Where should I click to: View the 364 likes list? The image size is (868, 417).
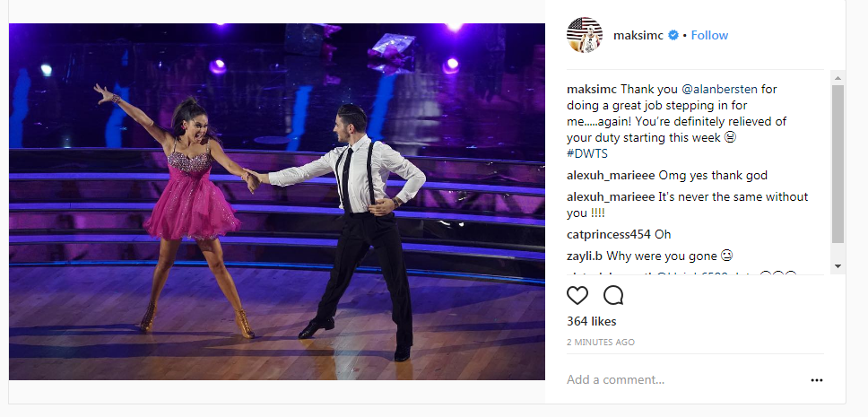coord(591,321)
